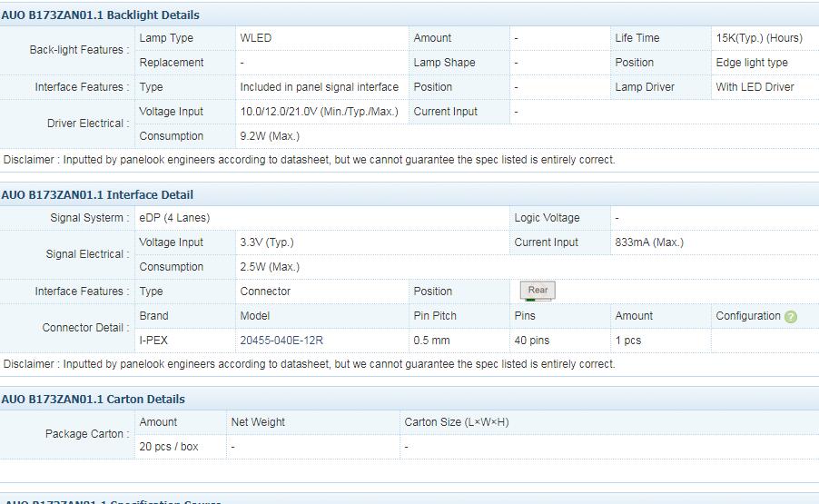Select Included in panel signal interface text
Viewport: 819px width, 504px height.
coord(319,87)
